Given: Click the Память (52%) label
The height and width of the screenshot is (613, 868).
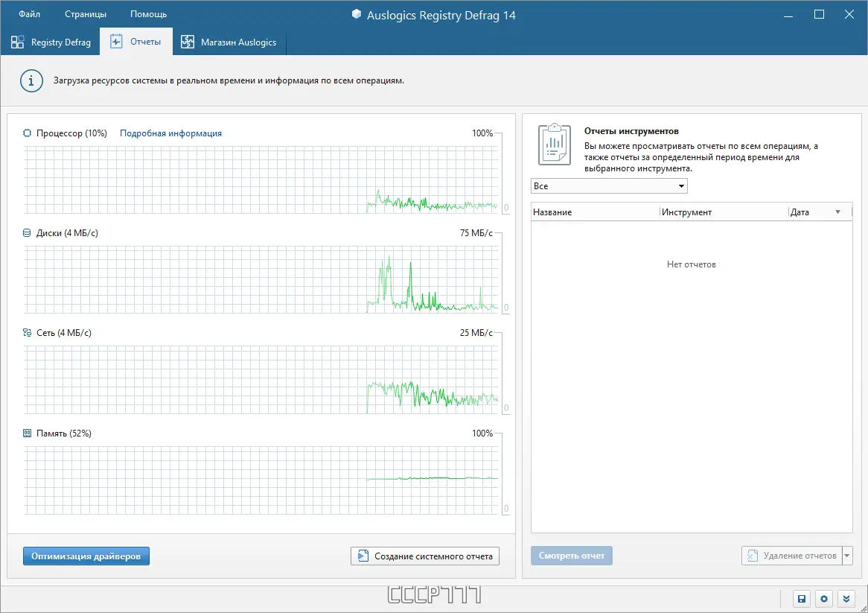Looking at the screenshot, I should 64,433.
